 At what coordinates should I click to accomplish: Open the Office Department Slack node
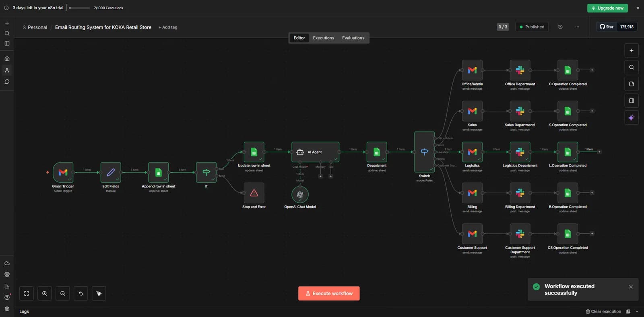(x=520, y=70)
